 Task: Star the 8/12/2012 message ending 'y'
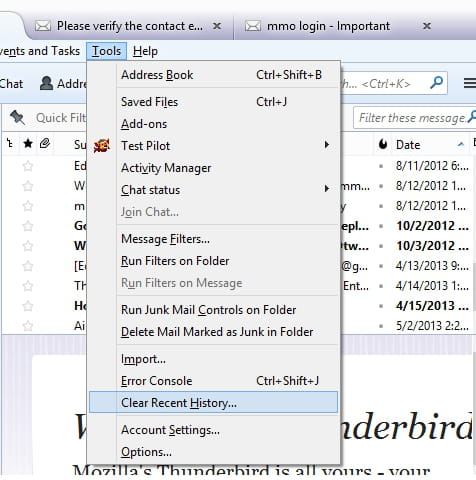28,206
